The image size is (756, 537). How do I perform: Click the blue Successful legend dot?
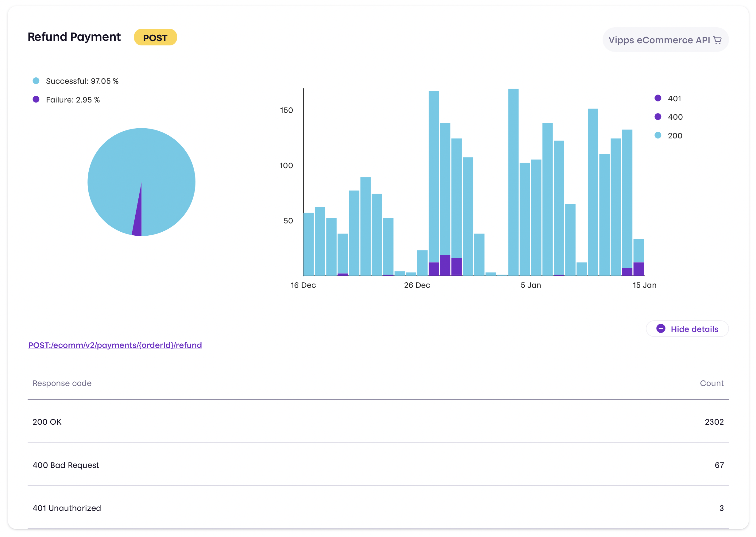37,80
